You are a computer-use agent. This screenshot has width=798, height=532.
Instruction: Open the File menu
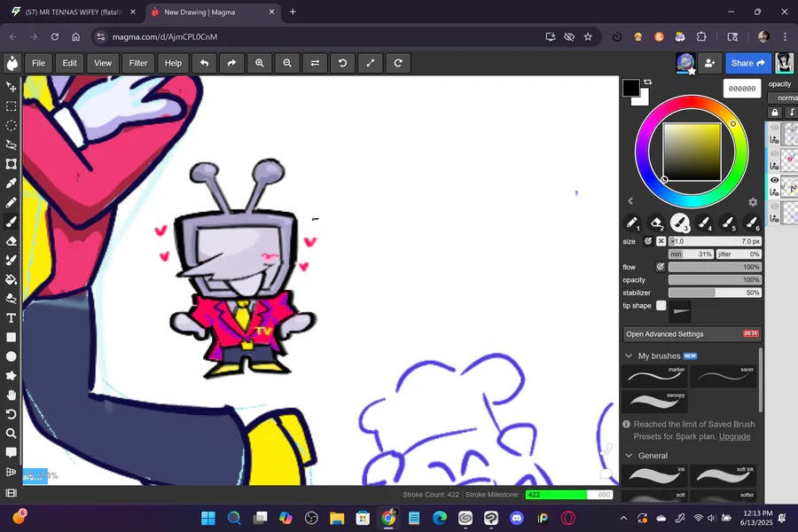coord(39,63)
